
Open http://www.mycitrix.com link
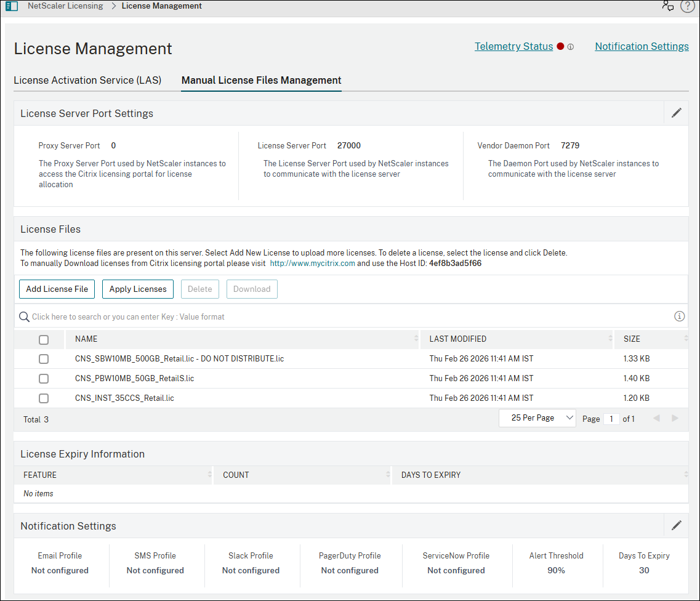click(313, 264)
